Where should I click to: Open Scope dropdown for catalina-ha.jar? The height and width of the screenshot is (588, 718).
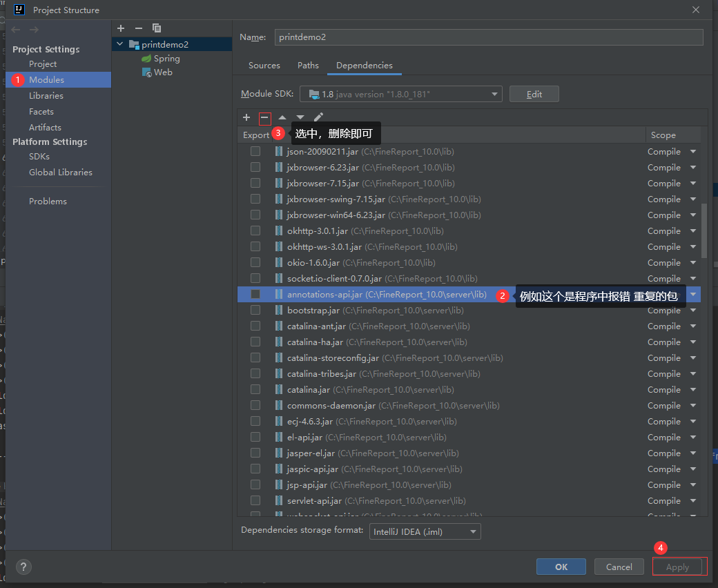tap(693, 342)
